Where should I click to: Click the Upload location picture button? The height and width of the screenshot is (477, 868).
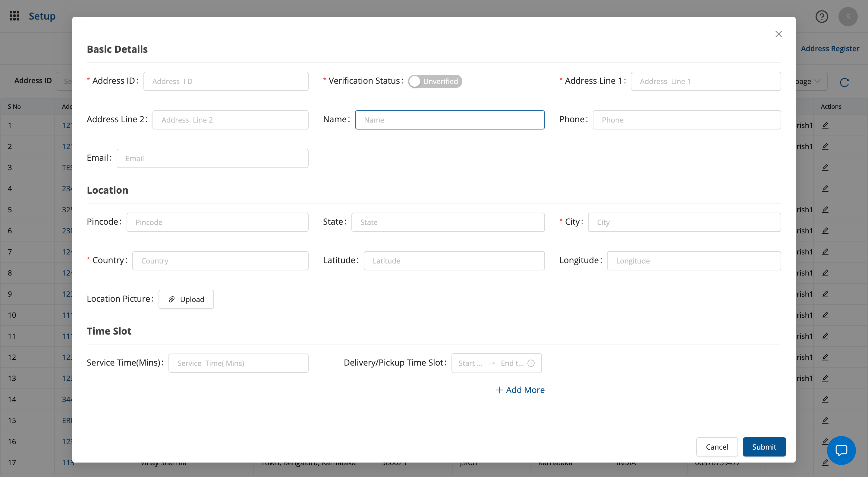click(x=186, y=299)
